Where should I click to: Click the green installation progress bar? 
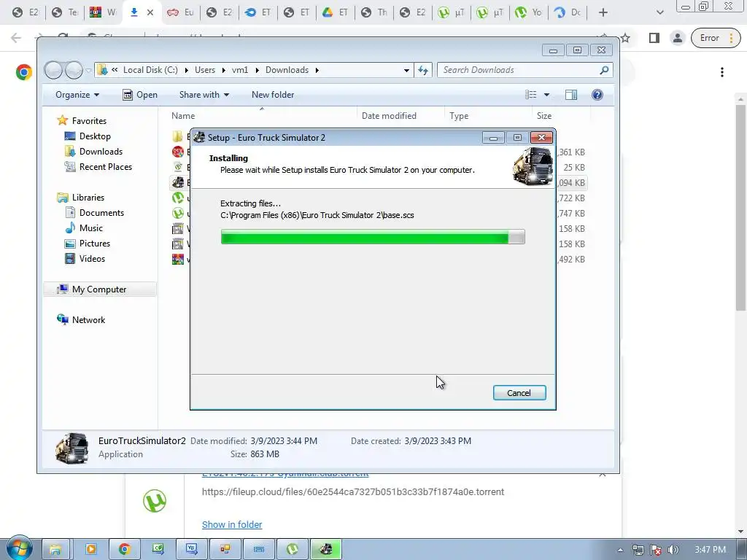coord(373,237)
